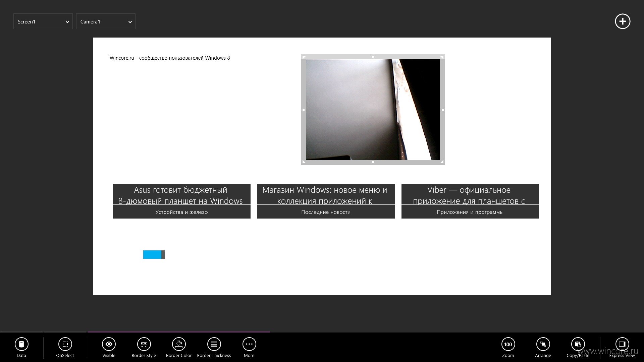Click the Приложения и программы category label
Viewport: 644px width, 362px height.
[470, 212]
